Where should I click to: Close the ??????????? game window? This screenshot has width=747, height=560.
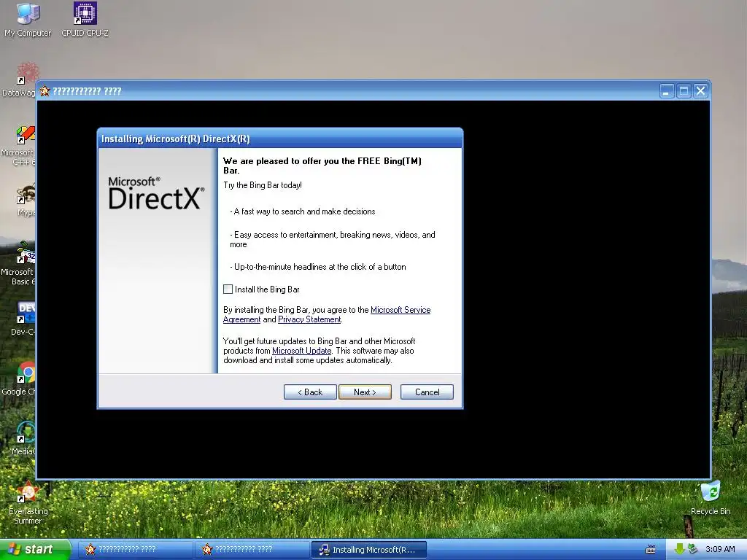click(700, 91)
